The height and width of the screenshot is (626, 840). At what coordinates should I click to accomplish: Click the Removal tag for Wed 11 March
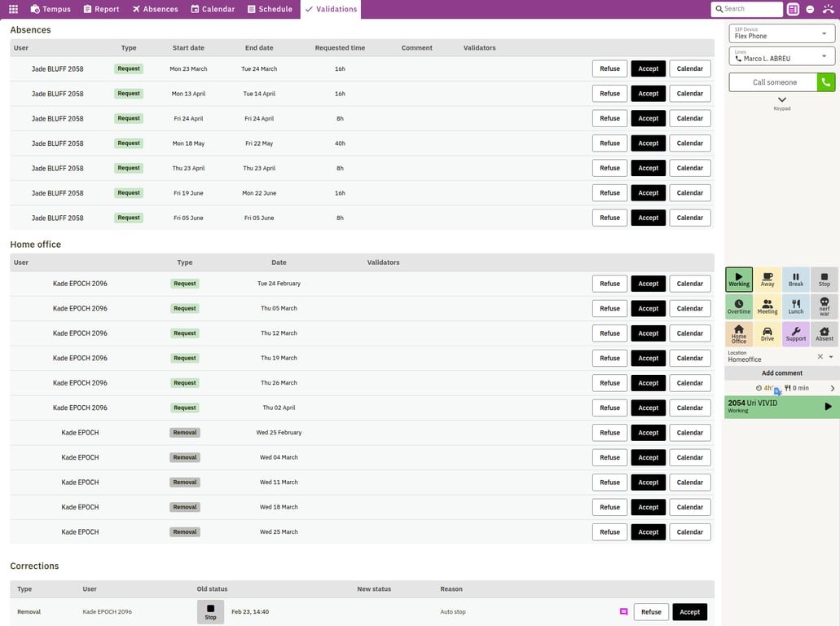click(x=185, y=483)
